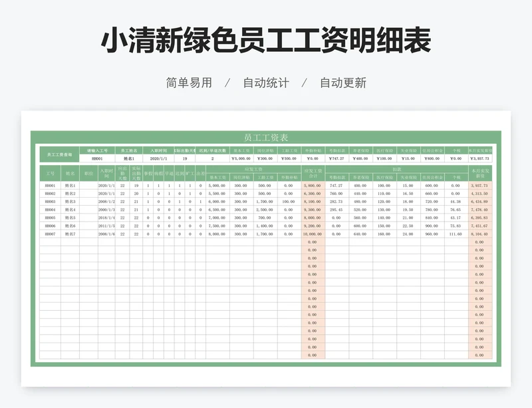Select the HH005 employee ID cell

51,218
